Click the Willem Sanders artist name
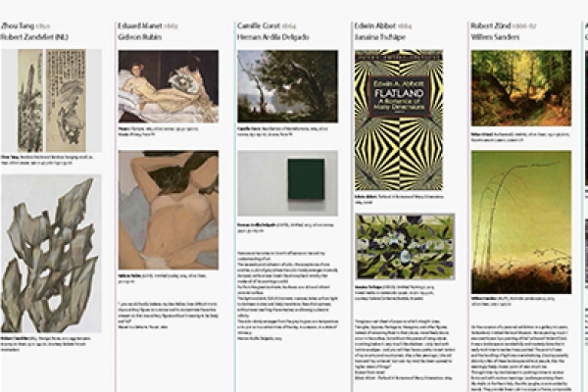The width and height of the screenshot is (588, 392). [495, 37]
